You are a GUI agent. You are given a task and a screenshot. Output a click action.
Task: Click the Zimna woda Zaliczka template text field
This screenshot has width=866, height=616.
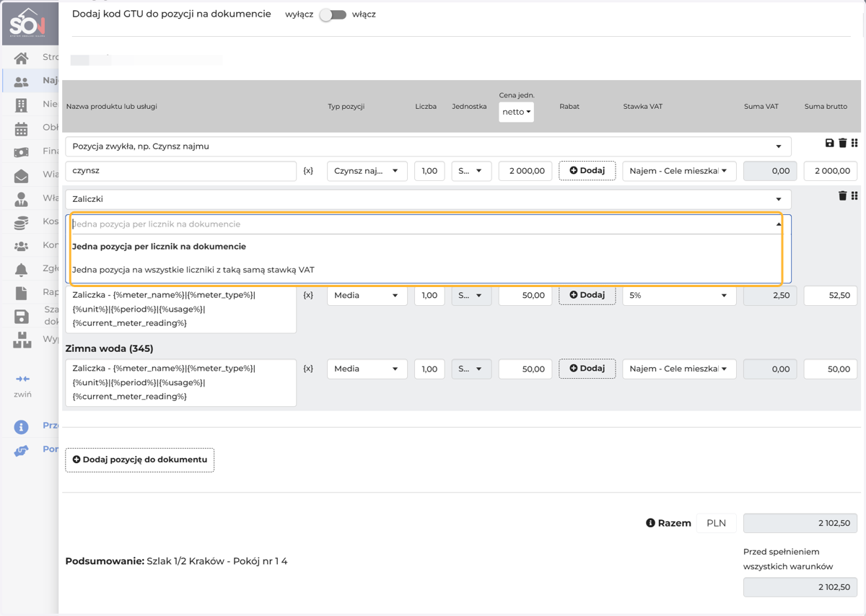click(181, 382)
